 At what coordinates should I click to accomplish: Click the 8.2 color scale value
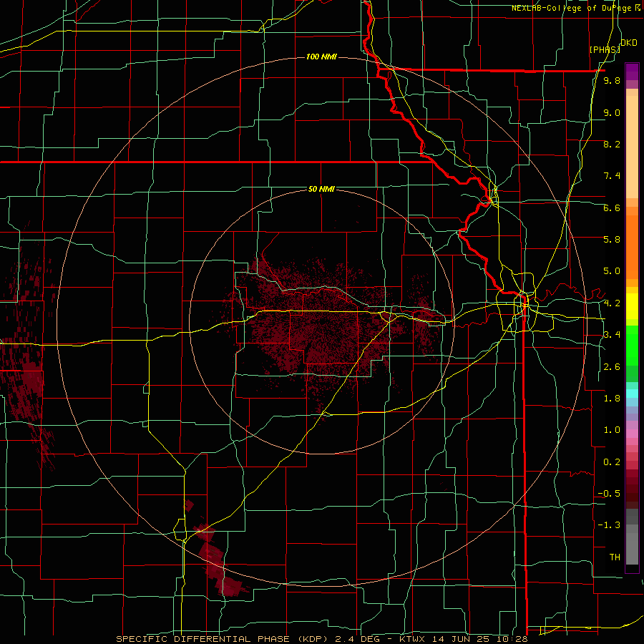pos(612,144)
